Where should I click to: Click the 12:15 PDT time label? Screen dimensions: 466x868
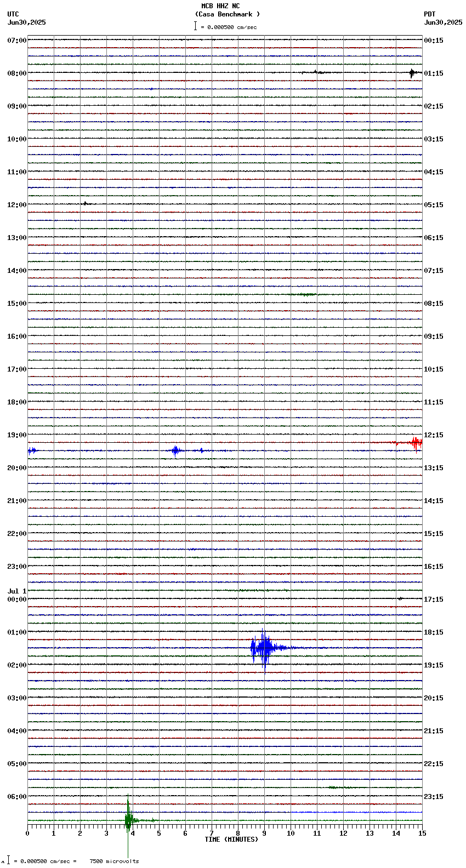click(x=434, y=435)
